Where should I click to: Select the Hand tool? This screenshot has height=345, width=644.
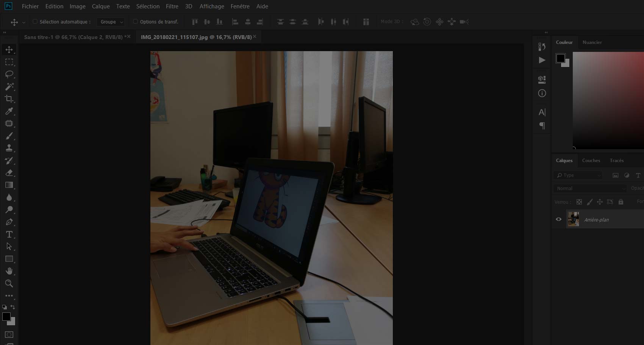pos(9,271)
